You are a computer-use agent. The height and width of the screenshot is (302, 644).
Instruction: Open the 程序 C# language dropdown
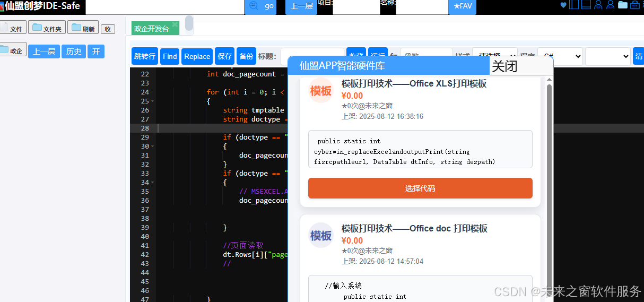[560, 56]
